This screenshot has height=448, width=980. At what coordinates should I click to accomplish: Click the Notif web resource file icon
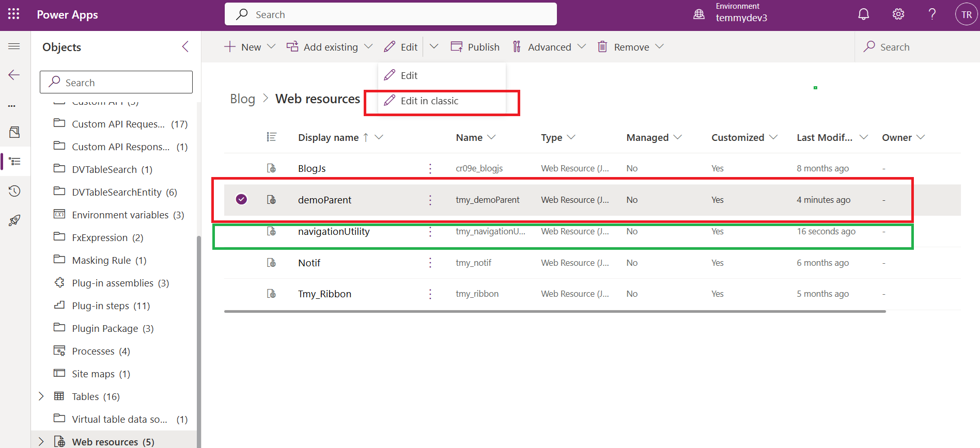(x=271, y=263)
